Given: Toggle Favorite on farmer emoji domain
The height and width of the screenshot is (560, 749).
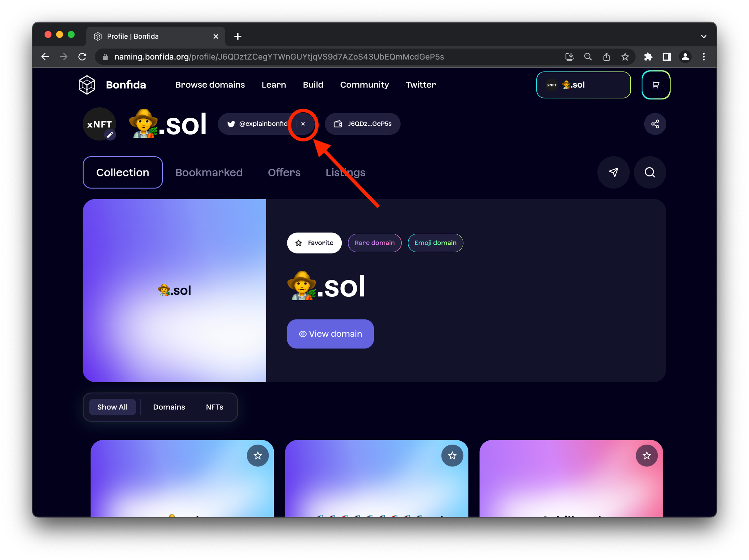Looking at the screenshot, I should point(314,243).
